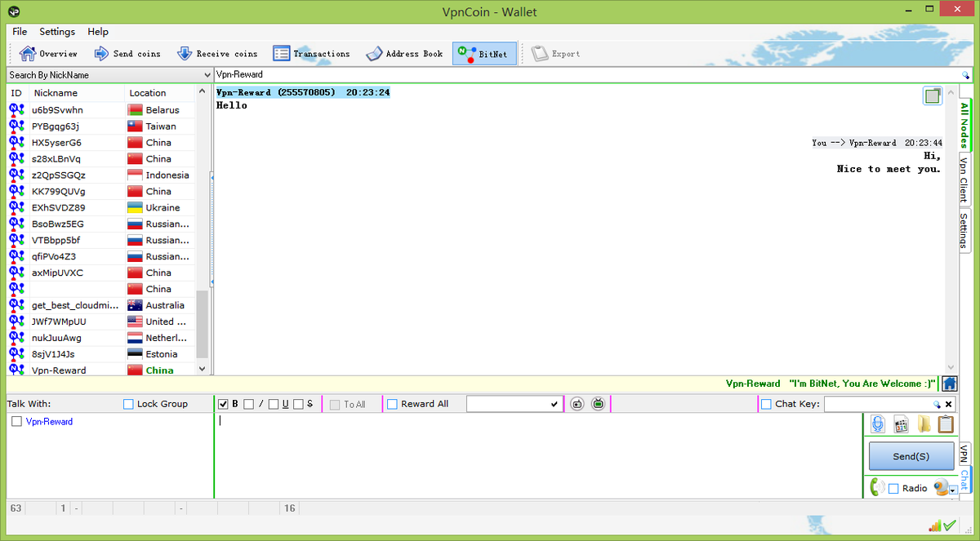Expand the webcam dropdown arrow
This screenshot has height=541, width=980.
[951, 490]
